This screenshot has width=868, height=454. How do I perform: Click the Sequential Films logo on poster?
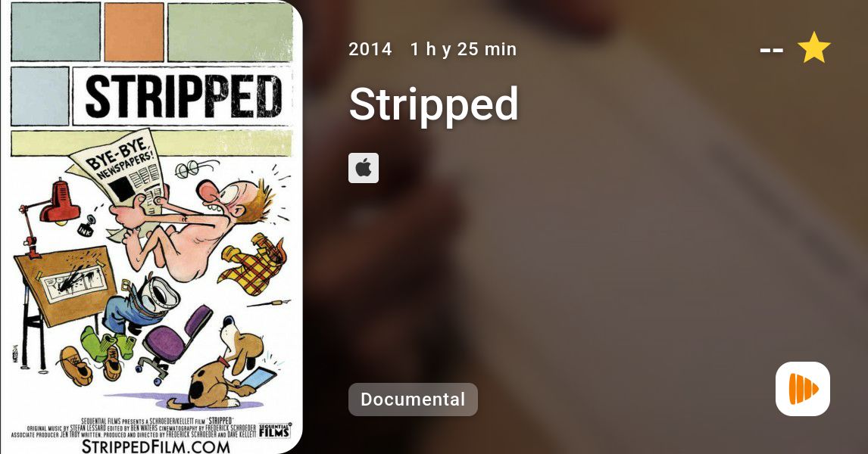275,431
